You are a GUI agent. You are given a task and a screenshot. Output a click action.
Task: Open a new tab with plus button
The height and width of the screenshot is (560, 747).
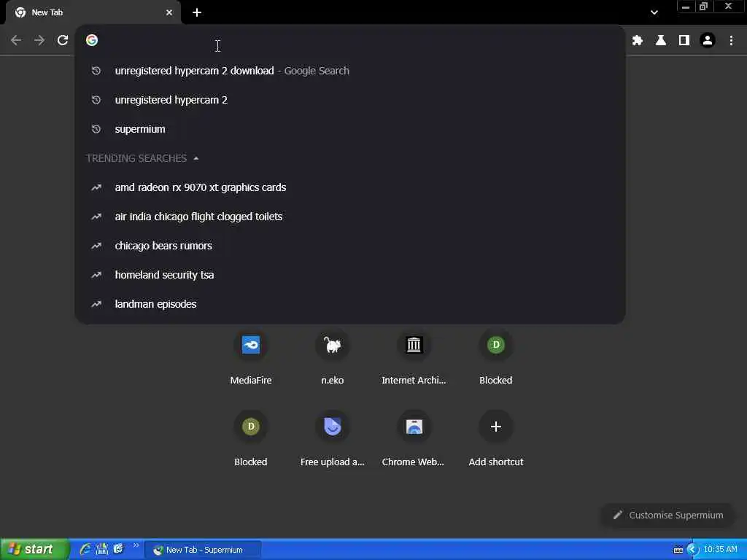pyautogui.click(x=197, y=12)
